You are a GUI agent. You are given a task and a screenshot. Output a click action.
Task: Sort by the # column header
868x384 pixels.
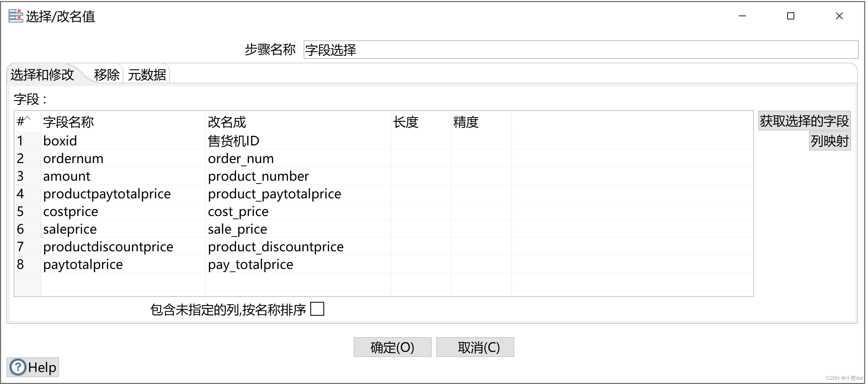pos(24,122)
